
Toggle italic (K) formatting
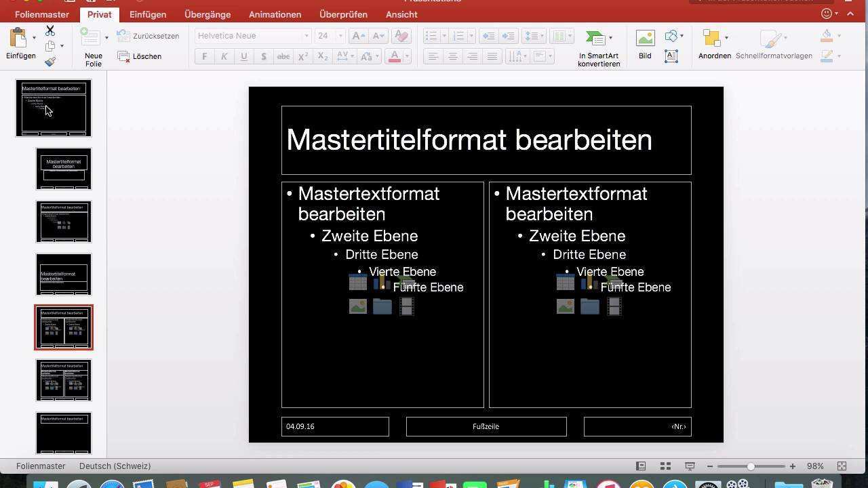pos(224,57)
